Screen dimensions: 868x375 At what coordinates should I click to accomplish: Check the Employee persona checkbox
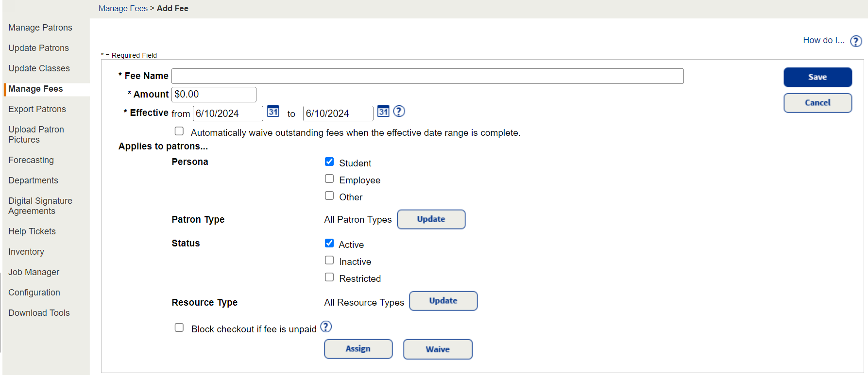click(329, 179)
